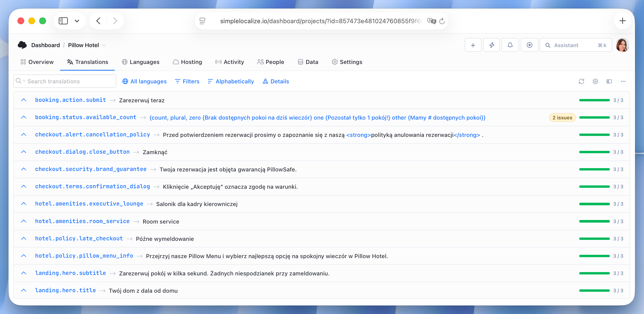Screen dimensions: 644x314
Task: Go to the Hosting tab
Action: (187, 62)
